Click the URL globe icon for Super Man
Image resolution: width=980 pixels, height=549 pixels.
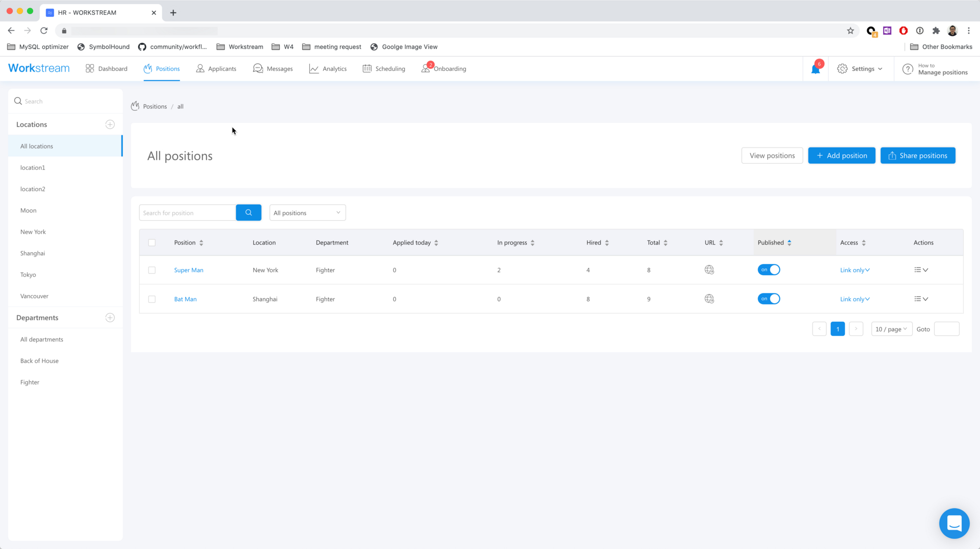pos(709,270)
